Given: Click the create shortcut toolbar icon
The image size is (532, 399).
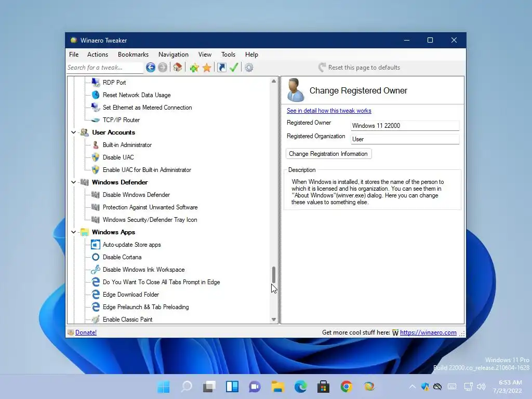Looking at the screenshot, I should click(x=221, y=68).
